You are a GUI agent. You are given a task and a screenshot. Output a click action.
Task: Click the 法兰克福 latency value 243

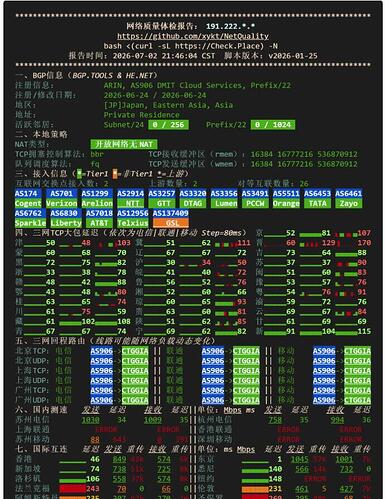93,489
